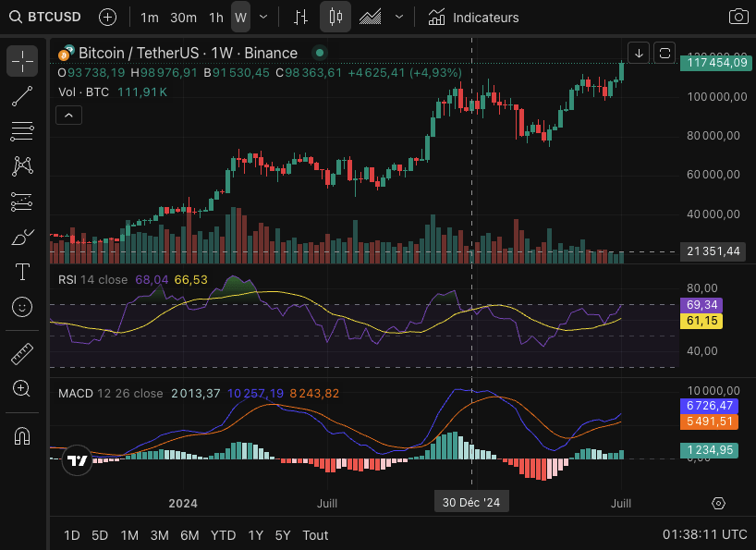Select the Text annotation tool

[22, 273]
